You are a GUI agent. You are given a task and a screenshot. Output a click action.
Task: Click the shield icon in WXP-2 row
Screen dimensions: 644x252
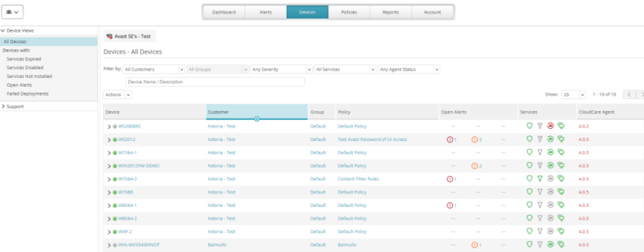tap(529, 231)
